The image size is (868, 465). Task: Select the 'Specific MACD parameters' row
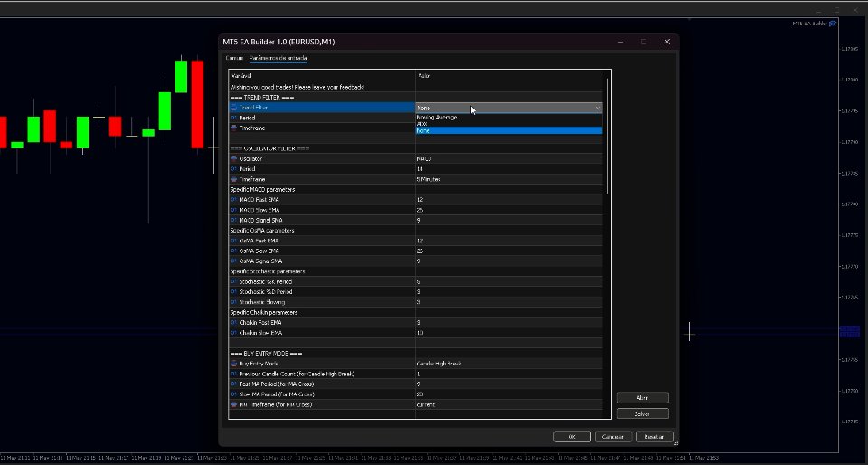[x=416, y=190]
